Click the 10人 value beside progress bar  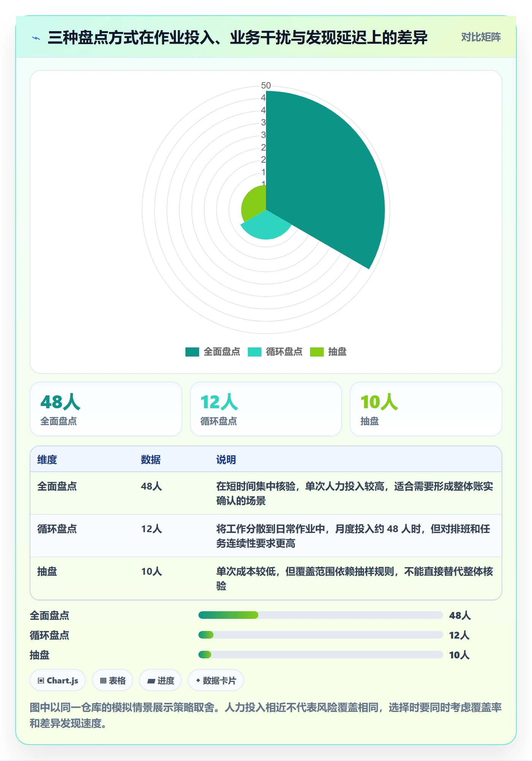coord(460,655)
